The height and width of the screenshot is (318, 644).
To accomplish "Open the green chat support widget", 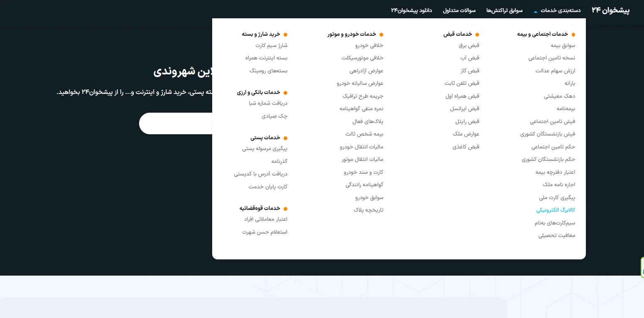I will point(641,267).
